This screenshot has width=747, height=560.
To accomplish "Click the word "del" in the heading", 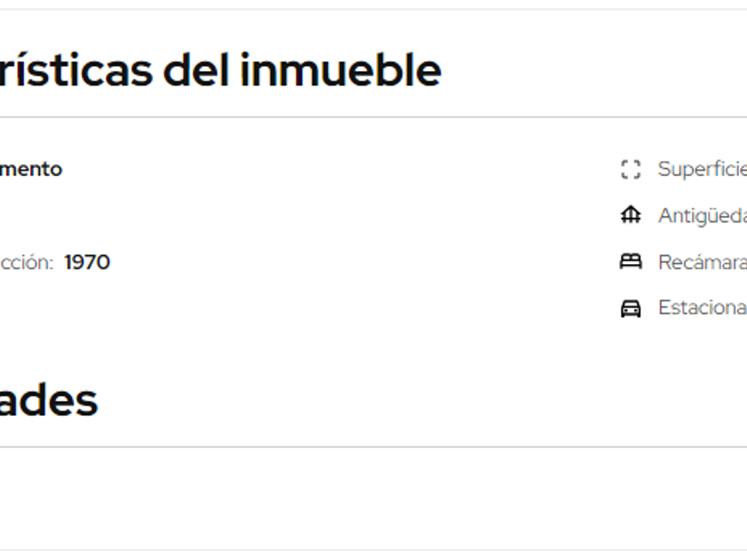I will click(196, 70).
